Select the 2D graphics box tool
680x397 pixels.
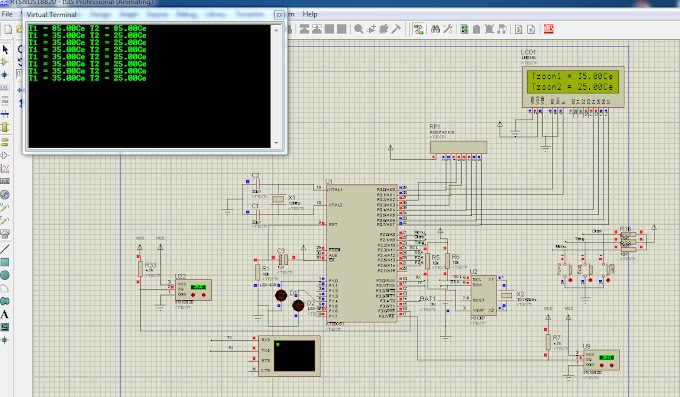tap(5, 262)
